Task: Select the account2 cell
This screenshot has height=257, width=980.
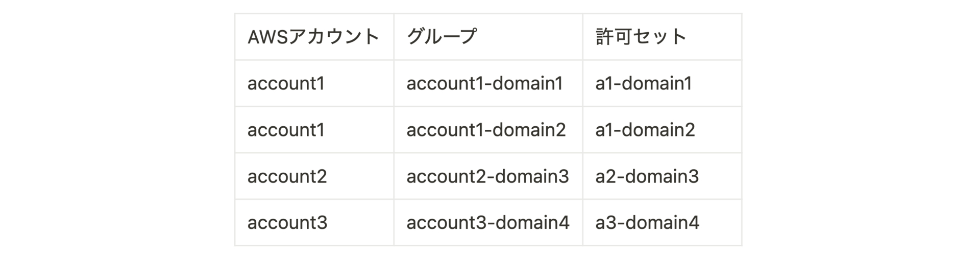Action: click(x=314, y=176)
